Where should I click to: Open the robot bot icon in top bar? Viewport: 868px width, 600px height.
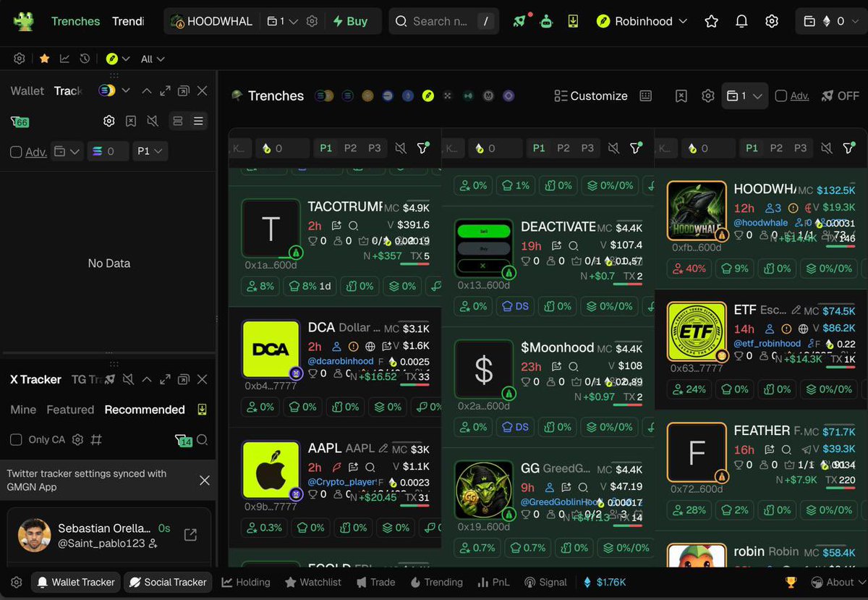(546, 21)
